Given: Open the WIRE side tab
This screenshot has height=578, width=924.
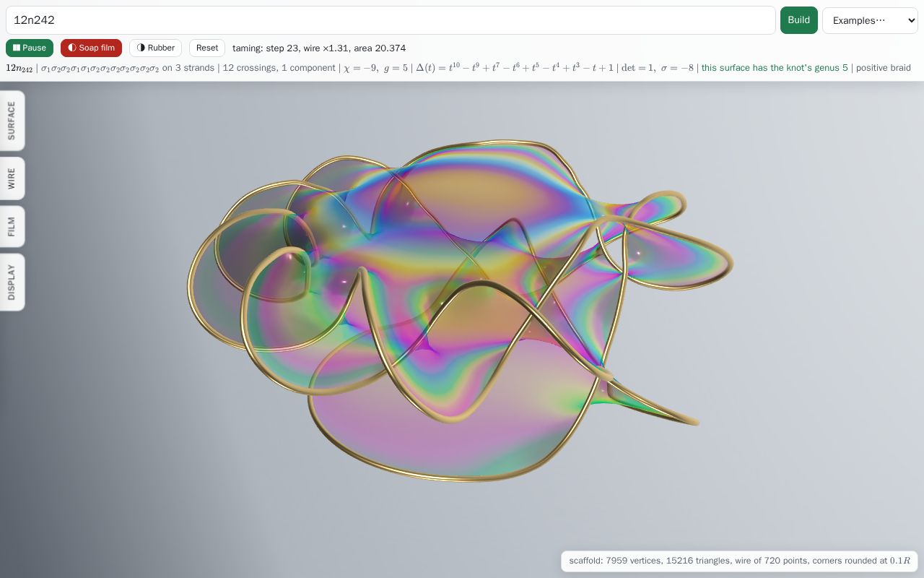Looking at the screenshot, I should click(12, 178).
